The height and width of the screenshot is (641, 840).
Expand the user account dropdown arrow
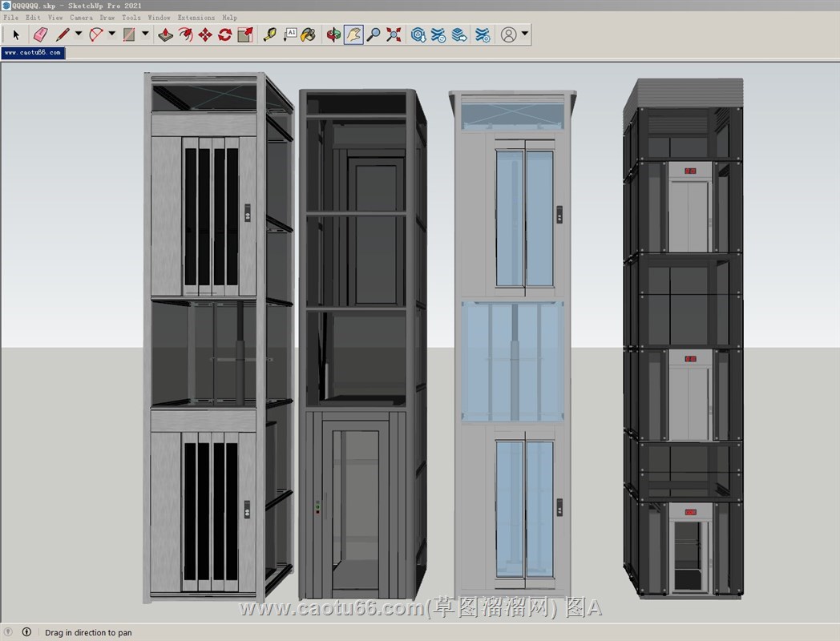525,33
